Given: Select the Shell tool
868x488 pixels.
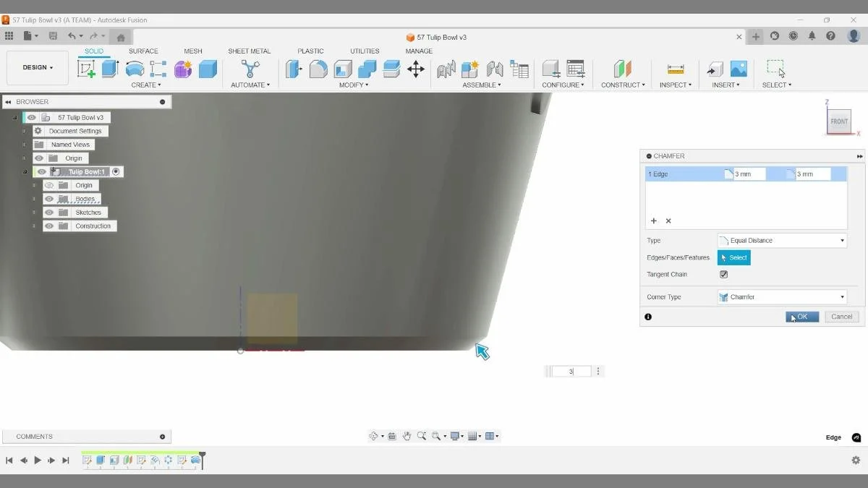Looking at the screenshot, I should click(x=343, y=69).
